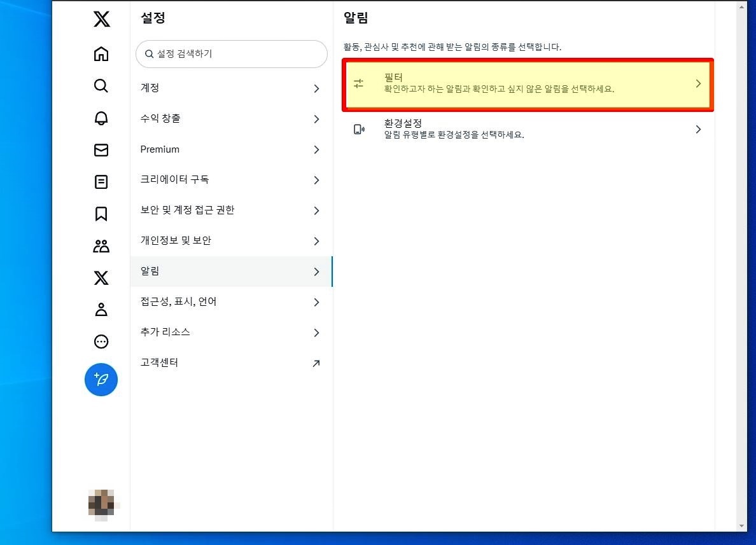Screen dimensions: 756x545
Task: Open 개인정보 및 보안 section
Action: click(x=231, y=241)
